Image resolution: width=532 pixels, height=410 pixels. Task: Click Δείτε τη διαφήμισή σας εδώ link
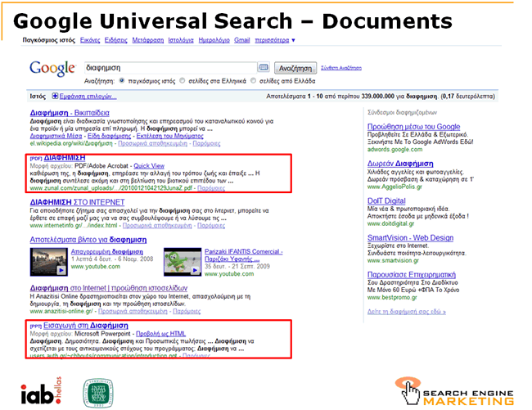(407, 312)
